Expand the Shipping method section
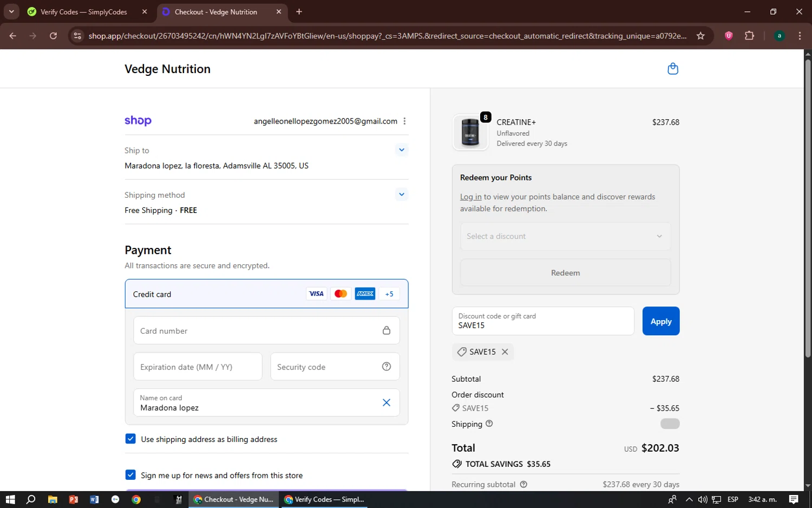This screenshot has width=812, height=508. point(401,194)
